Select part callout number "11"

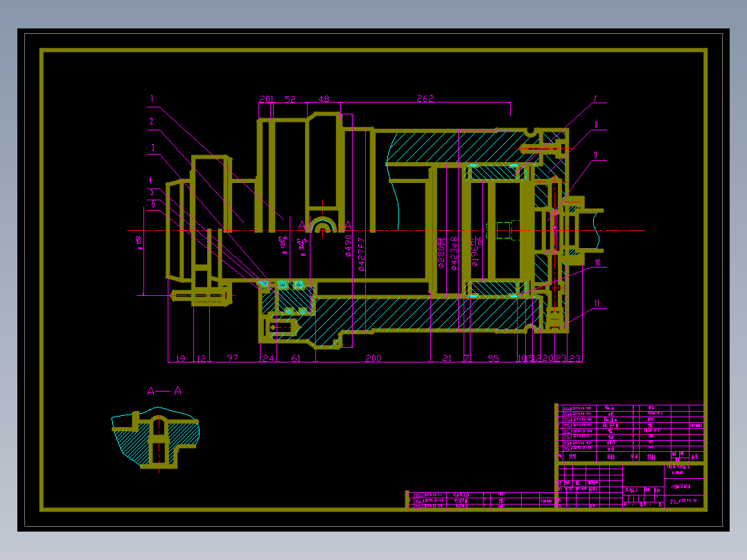tap(597, 304)
